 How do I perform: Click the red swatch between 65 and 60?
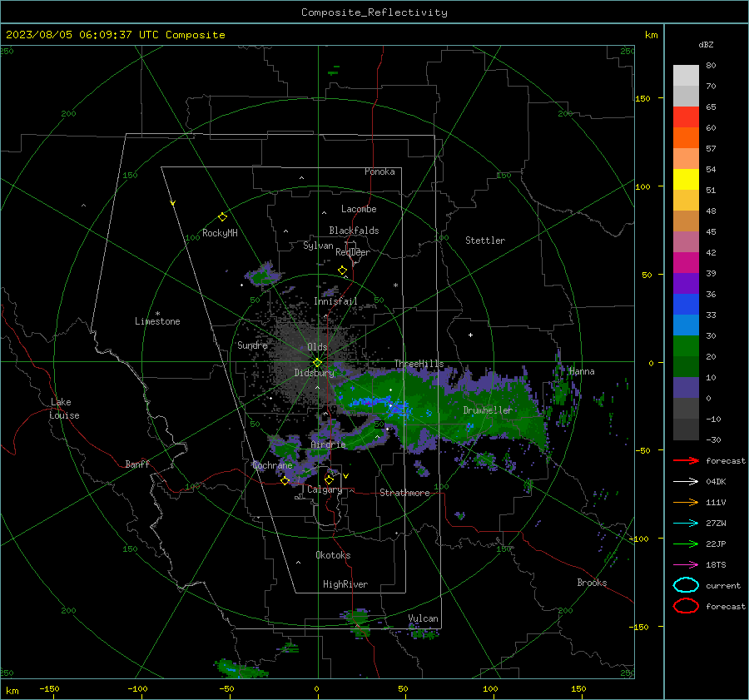coord(686,117)
